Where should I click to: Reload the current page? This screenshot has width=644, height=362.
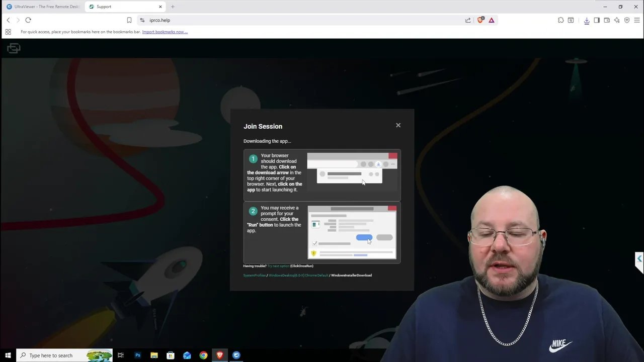tap(28, 20)
